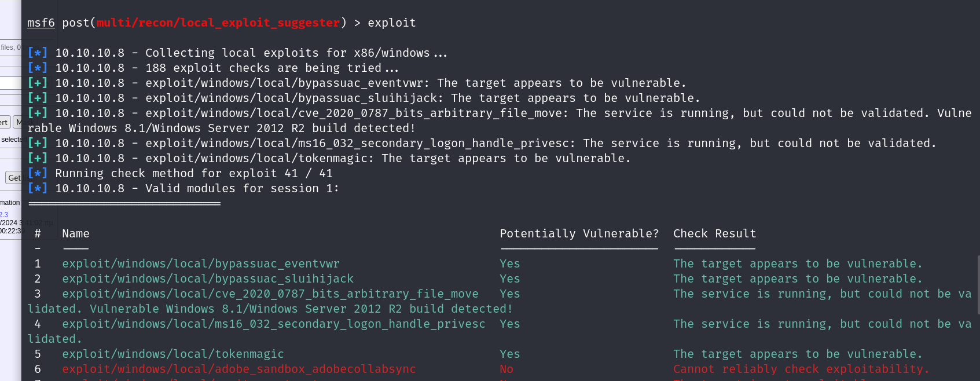Click the [*] marker beside Running check method

(x=37, y=174)
